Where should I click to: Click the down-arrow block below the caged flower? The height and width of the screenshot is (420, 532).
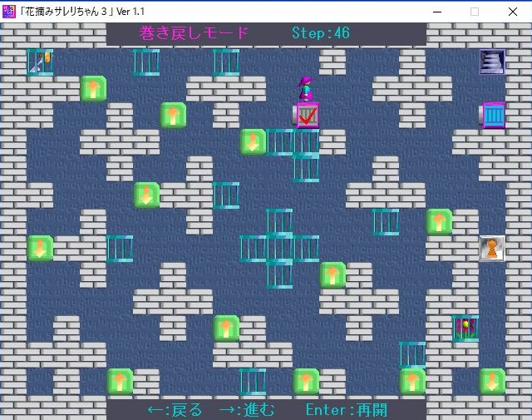click(492, 381)
